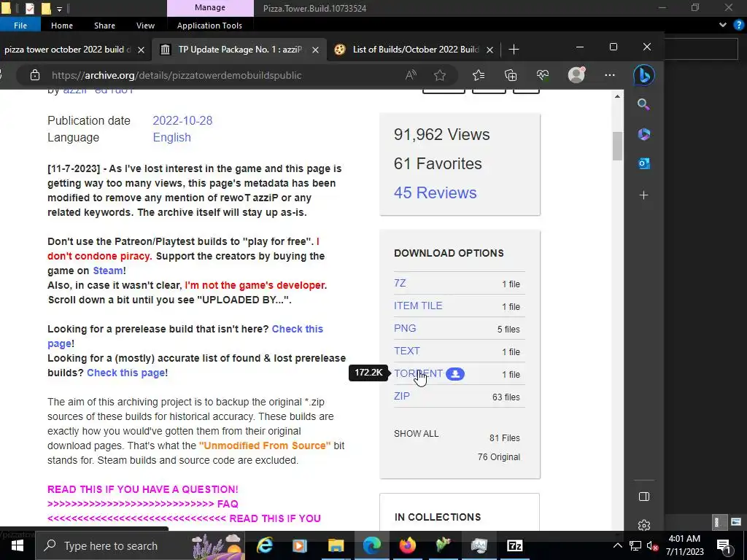Open Edge Settings and more menu
Screen dimensions: 747x560
pyautogui.click(x=609, y=75)
